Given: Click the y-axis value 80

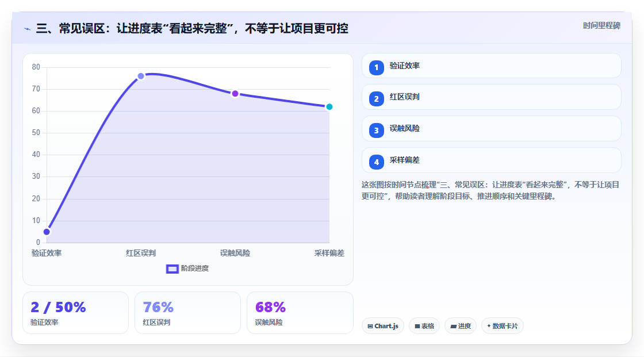Looking at the screenshot, I should [36, 67].
